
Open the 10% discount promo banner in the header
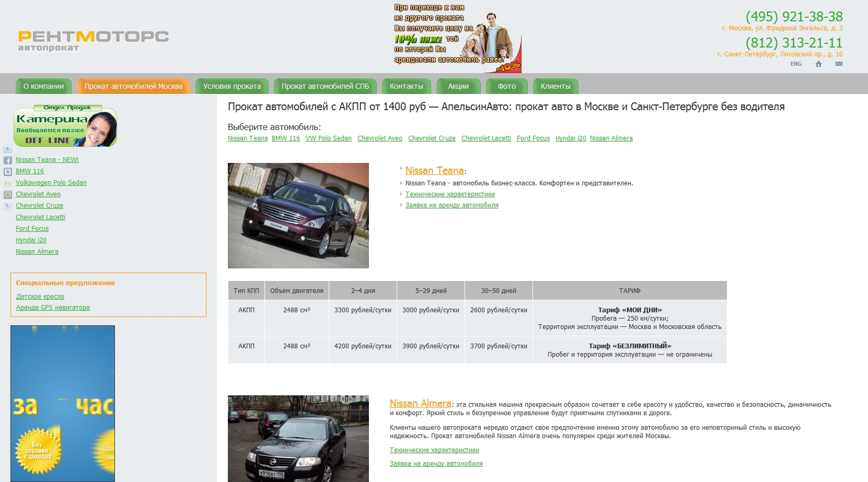coord(457,38)
